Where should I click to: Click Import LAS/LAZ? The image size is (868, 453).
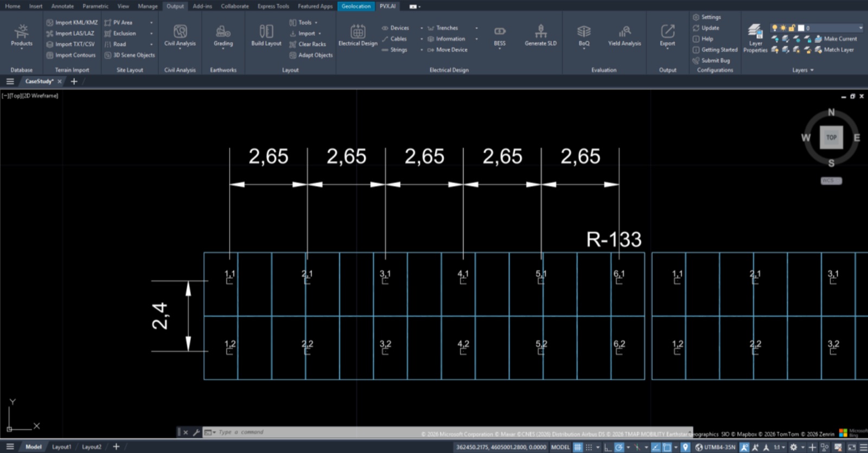click(70, 33)
